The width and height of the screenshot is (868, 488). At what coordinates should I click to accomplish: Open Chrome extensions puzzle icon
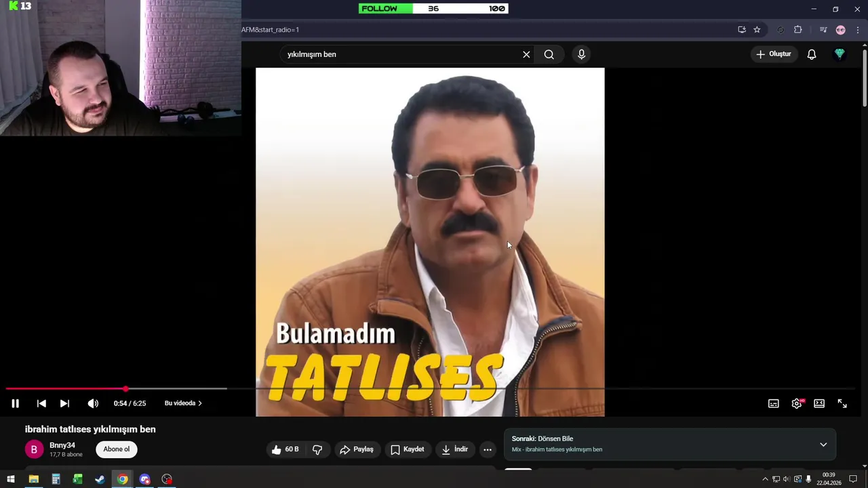[798, 30]
